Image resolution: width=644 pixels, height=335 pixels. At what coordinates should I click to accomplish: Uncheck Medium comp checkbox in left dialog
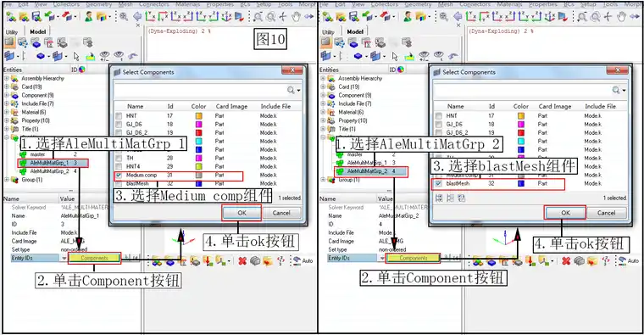tap(119, 175)
